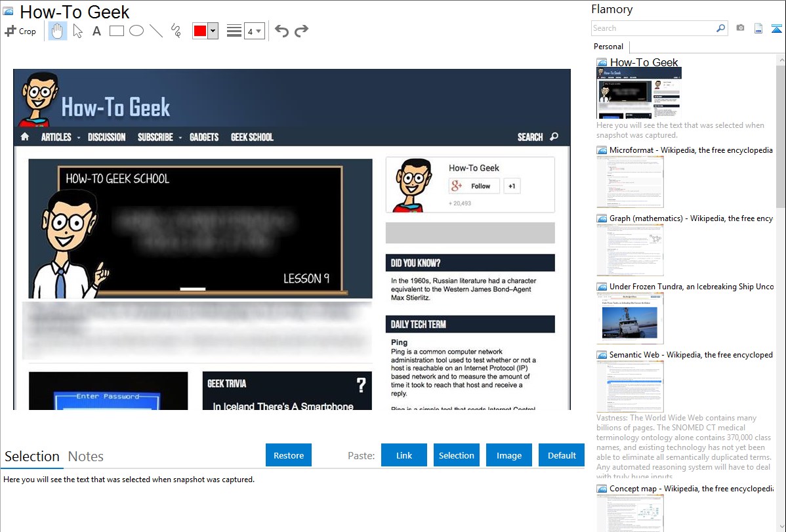Open the Selection tab

pos(32,457)
